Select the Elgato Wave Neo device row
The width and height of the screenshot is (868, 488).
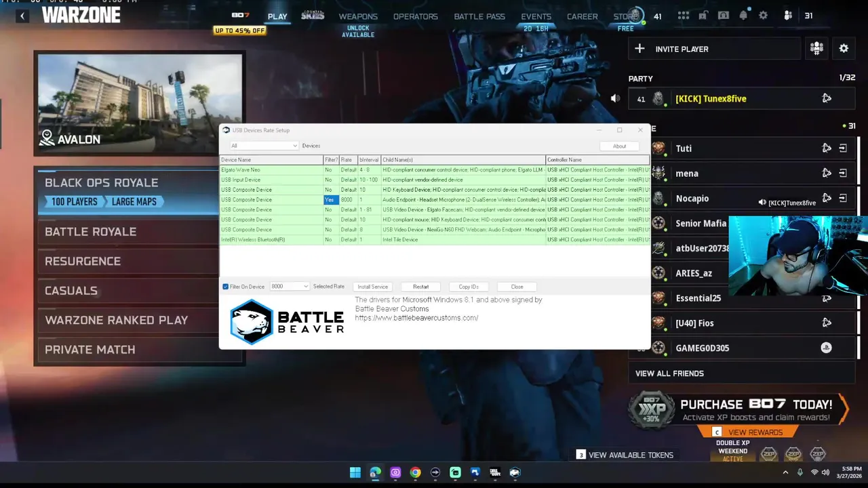pyautogui.click(x=435, y=169)
